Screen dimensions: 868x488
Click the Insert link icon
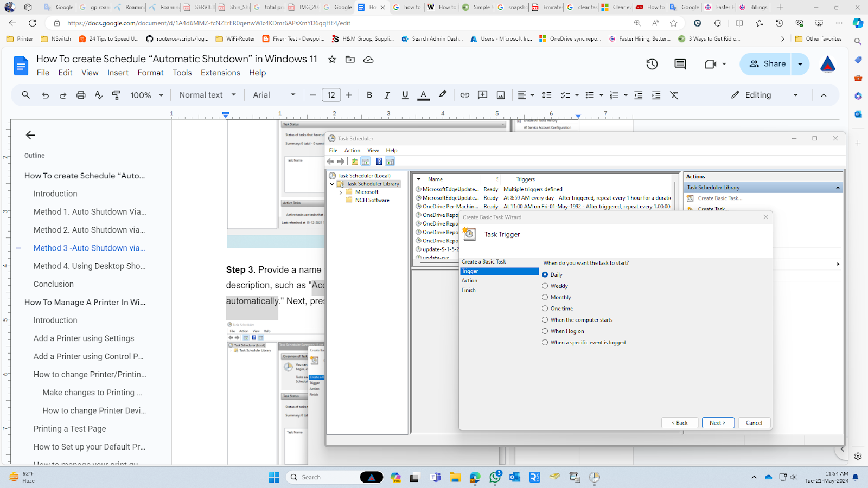click(465, 95)
